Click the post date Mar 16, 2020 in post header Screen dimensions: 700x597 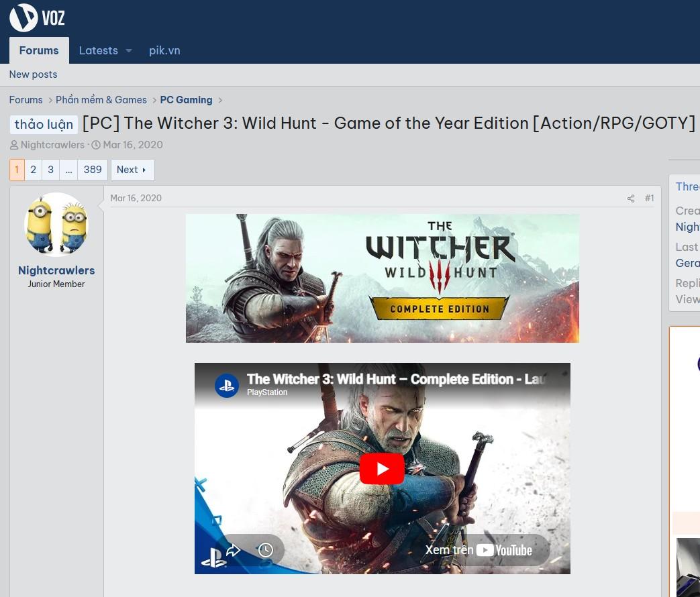pyautogui.click(x=136, y=198)
